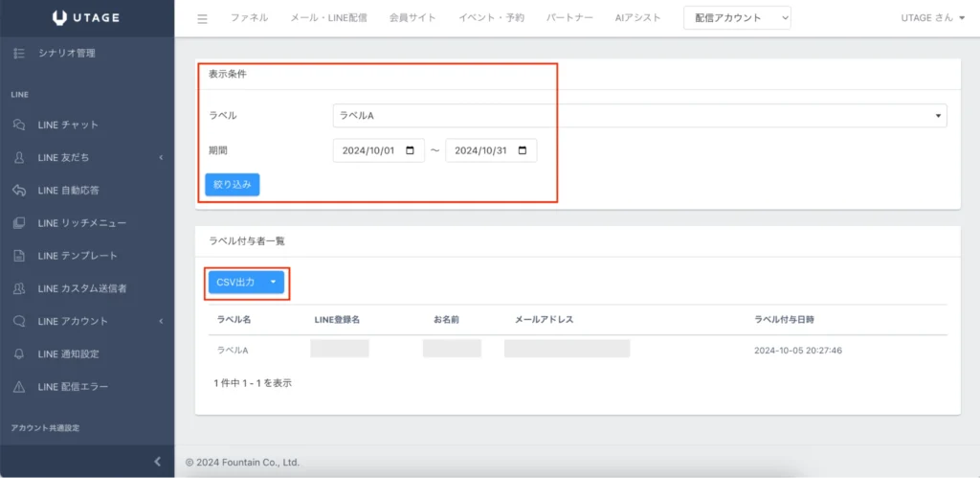The image size is (980, 478).
Task: Click the 表示条件 panel heading
Action: [x=228, y=74]
